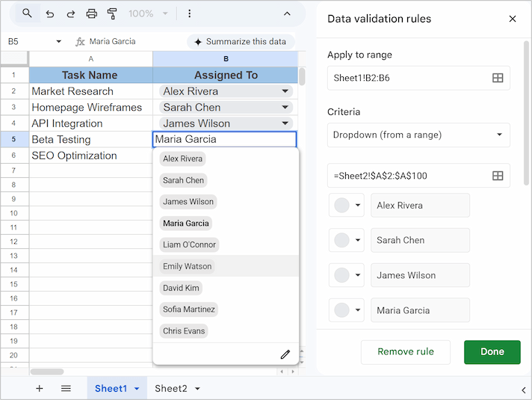The width and height of the screenshot is (532, 400).
Task: Open the B5 name box dropdown
Action: pyautogui.click(x=59, y=41)
